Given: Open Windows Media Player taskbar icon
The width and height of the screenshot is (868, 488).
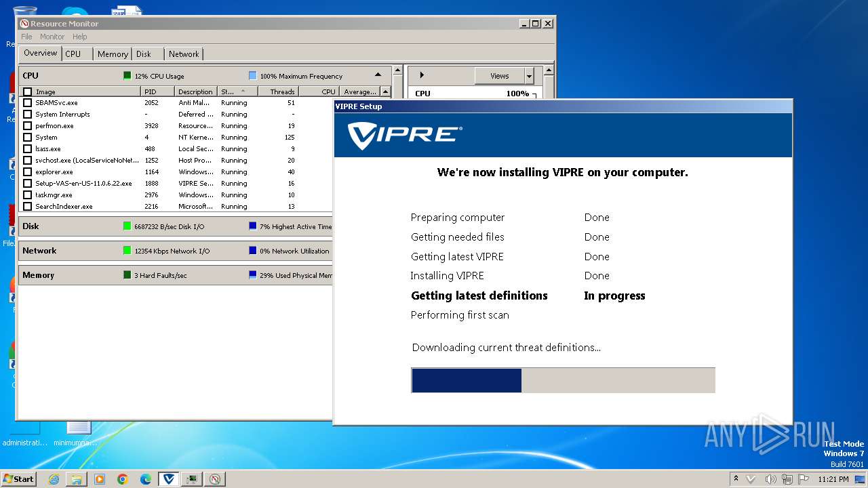Looking at the screenshot, I should coord(100,479).
